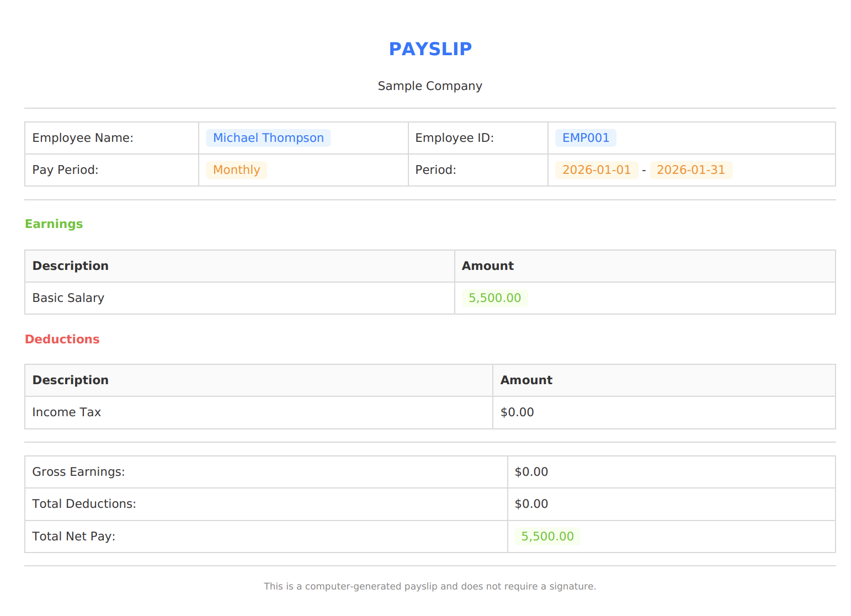Select the EMP001 employee ID field
The height and width of the screenshot is (616, 851).
pyautogui.click(x=586, y=137)
